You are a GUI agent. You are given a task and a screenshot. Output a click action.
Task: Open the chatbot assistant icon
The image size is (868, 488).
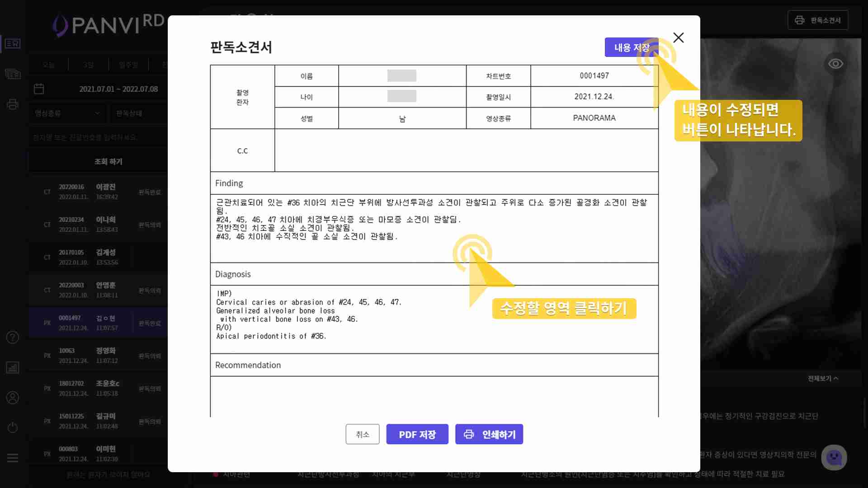(834, 457)
